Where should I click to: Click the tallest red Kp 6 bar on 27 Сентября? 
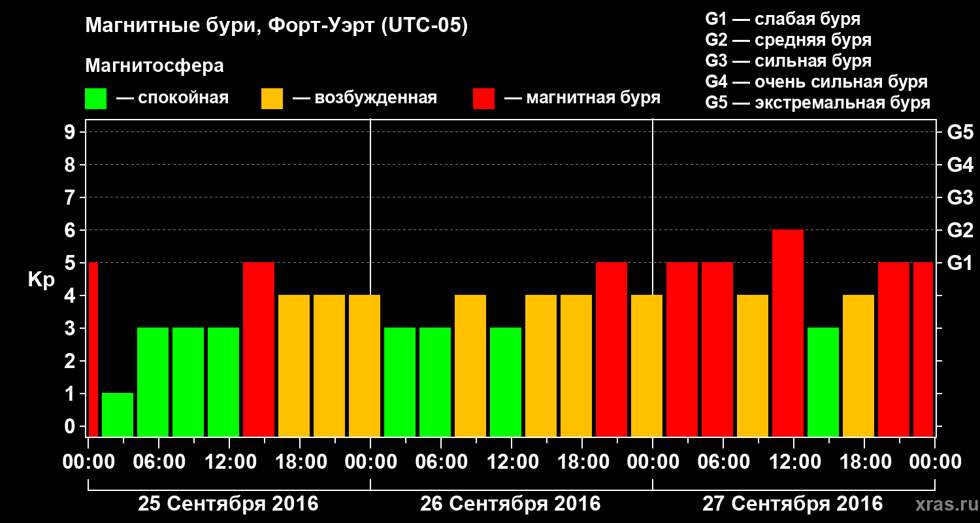click(788, 333)
